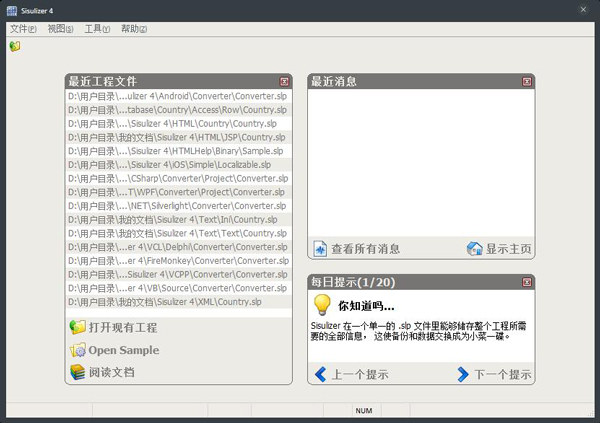600x423 pixels.
Task: Close the Sisulizer 4 window
Action: pos(583,10)
